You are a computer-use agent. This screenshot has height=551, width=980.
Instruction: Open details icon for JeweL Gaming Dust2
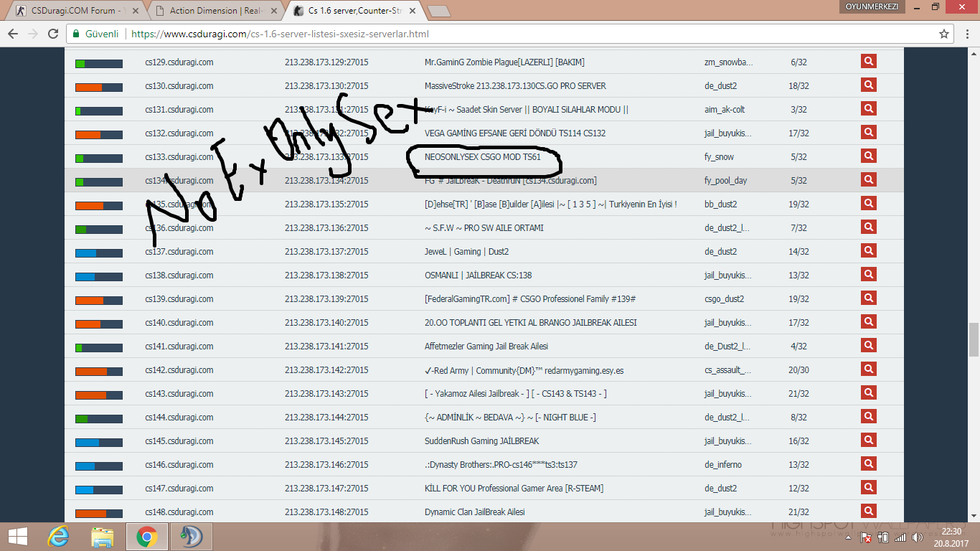(869, 251)
